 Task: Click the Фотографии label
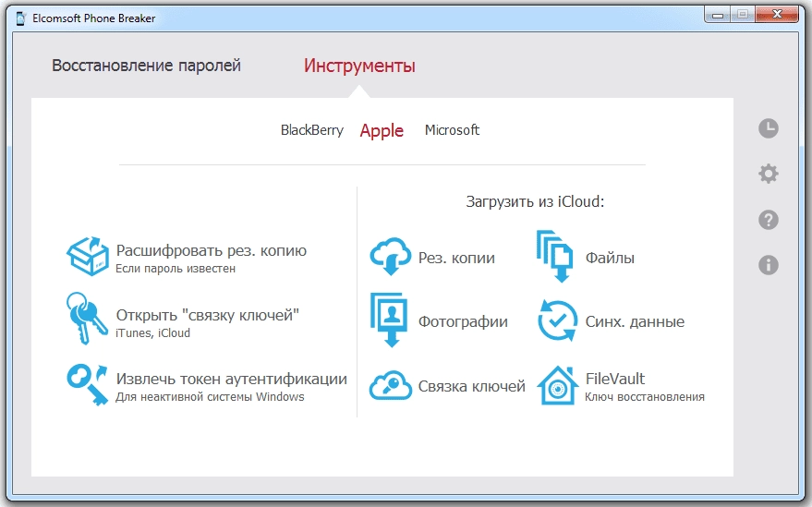[x=463, y=321]
